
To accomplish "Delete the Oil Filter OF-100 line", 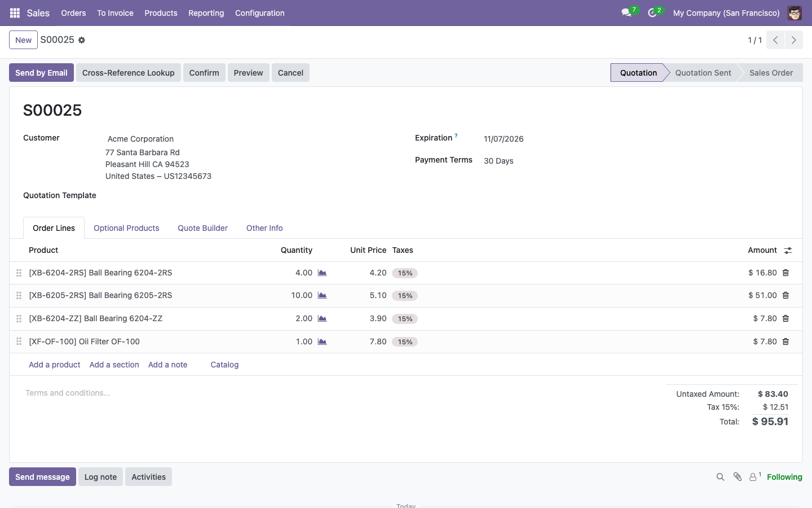I will click(x=785, y=341).
